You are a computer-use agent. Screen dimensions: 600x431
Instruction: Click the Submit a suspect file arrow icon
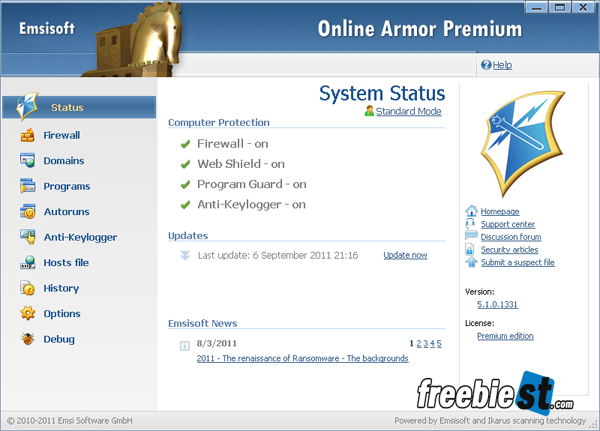coord(471,262)
